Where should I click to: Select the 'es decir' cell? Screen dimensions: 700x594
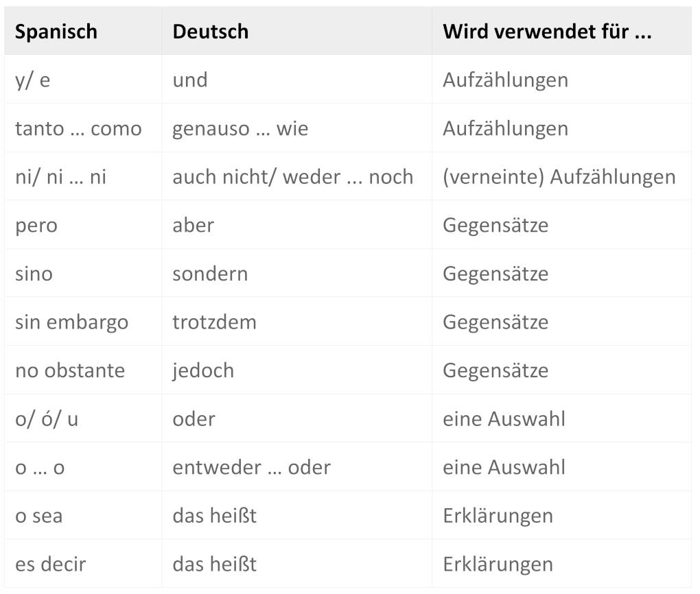click(51, 565)
